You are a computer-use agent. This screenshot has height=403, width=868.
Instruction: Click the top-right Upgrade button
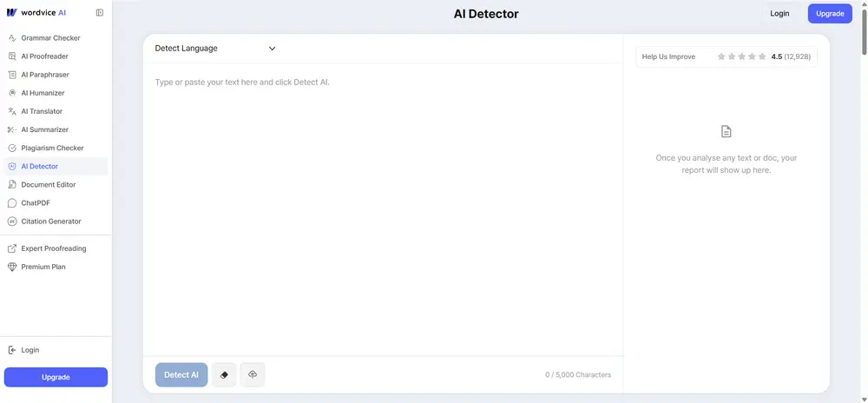coord(830,13)
